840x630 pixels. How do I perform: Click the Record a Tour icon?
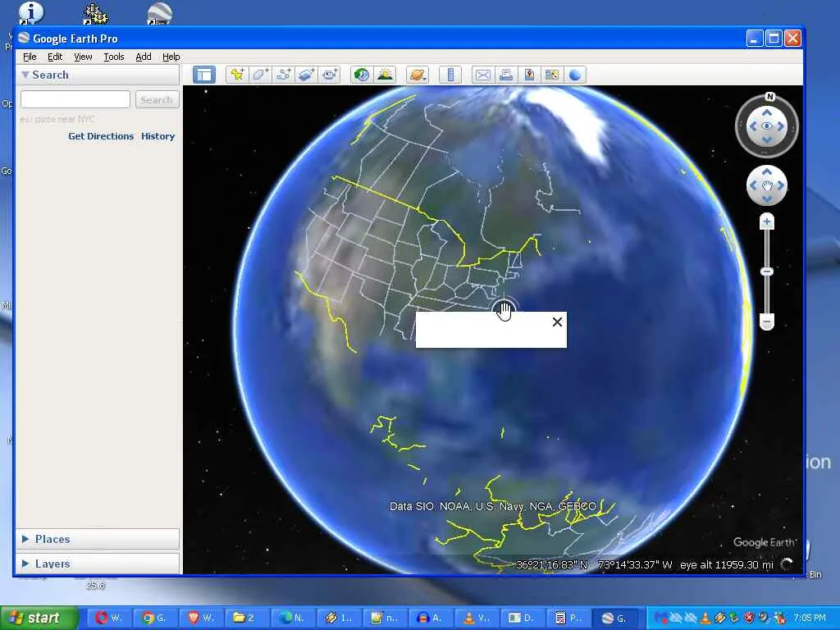[330, 75]
